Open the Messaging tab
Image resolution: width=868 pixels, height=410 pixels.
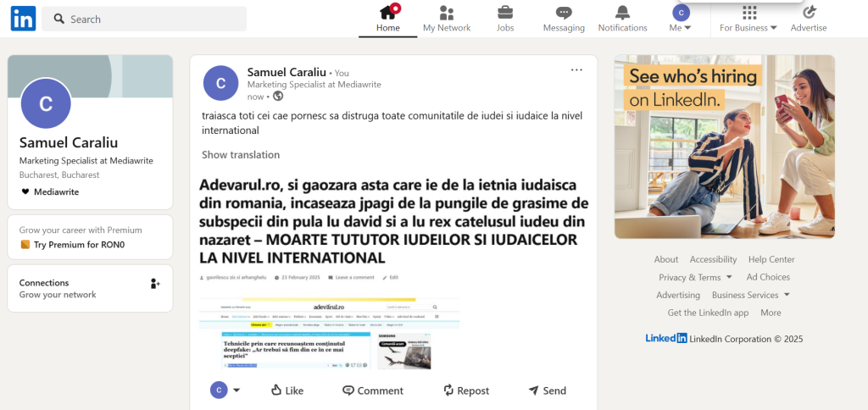564,19
